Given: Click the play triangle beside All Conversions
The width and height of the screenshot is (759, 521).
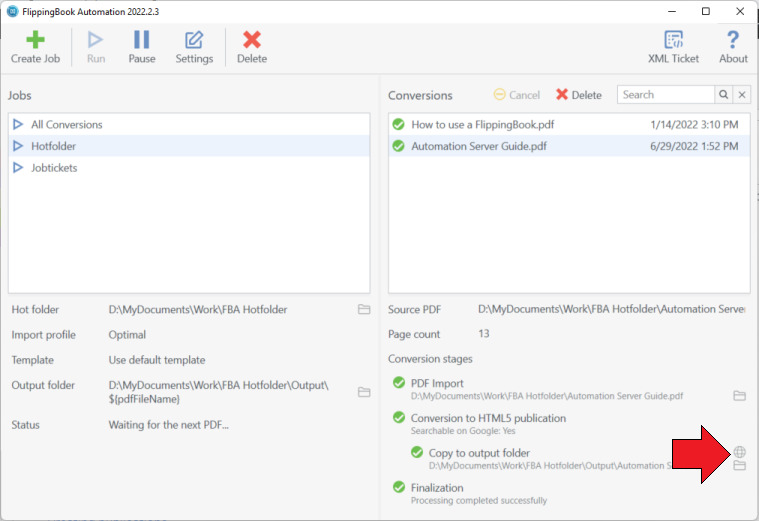Looking at the screenshot, I should [18, 124].
